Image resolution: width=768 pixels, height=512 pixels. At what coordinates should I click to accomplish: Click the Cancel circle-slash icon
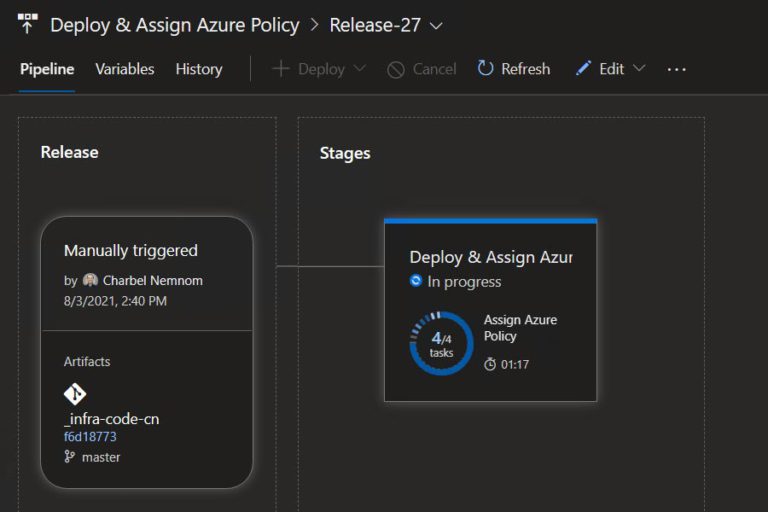(x=396, y=70)
